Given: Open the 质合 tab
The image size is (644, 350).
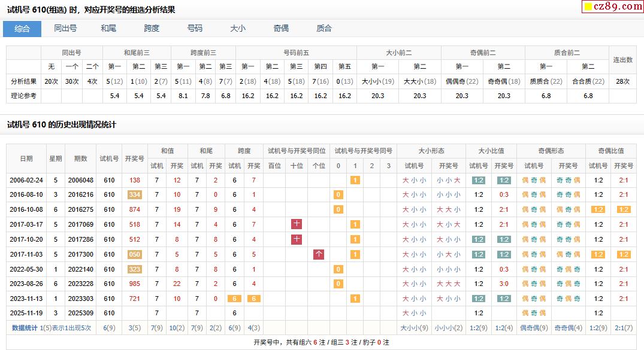Looking at the screenshot, I should [x=324, y=29].
